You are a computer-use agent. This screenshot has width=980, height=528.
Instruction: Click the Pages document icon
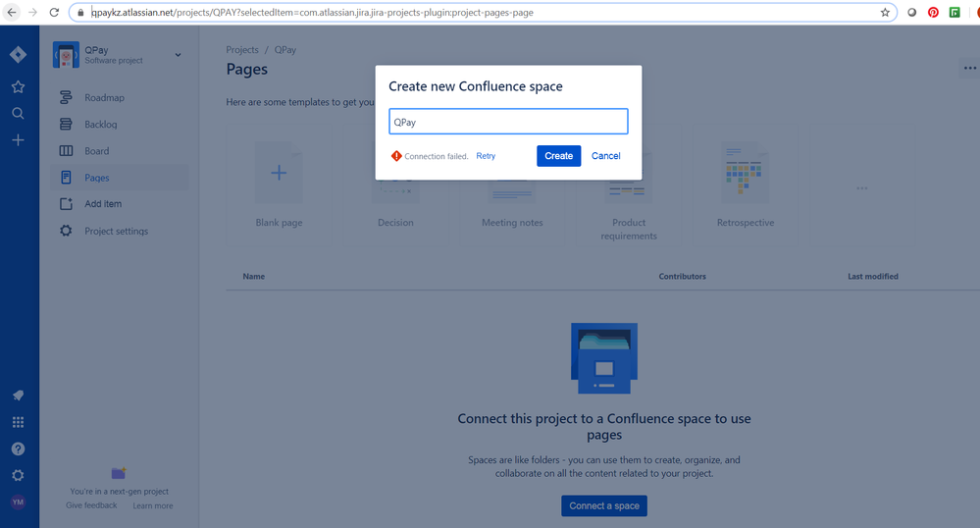coord(66,178)
